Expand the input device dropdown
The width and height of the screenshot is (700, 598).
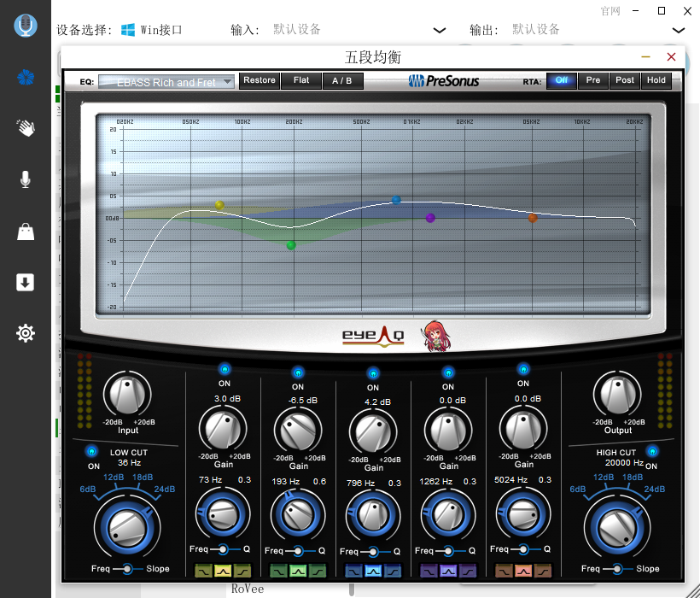(x=440, y=30)
